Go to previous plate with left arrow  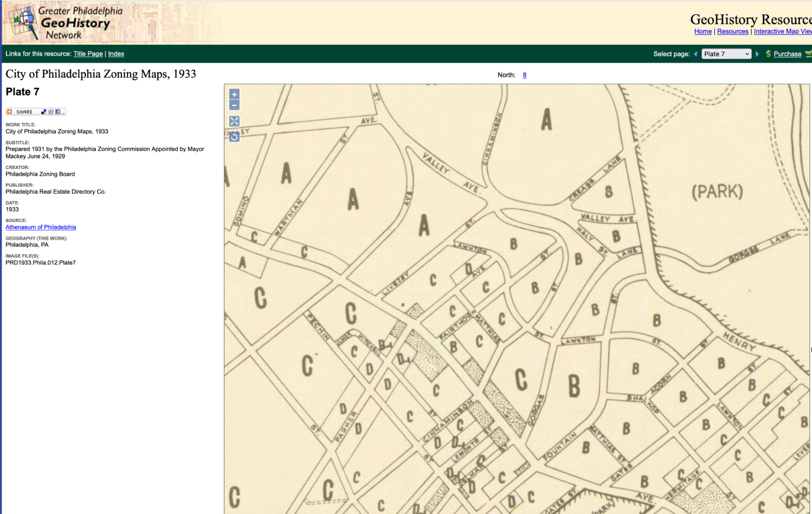pos(695,54)
